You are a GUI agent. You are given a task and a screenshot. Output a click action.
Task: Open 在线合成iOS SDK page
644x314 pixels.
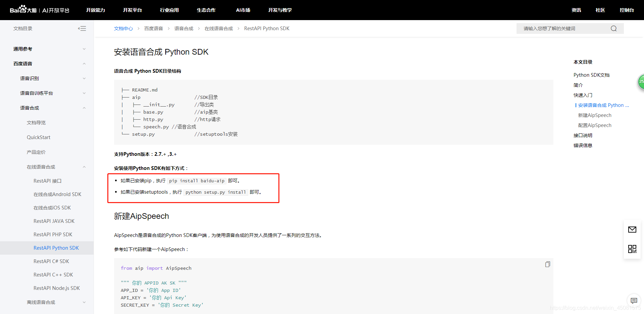click(x=52, y=208)
